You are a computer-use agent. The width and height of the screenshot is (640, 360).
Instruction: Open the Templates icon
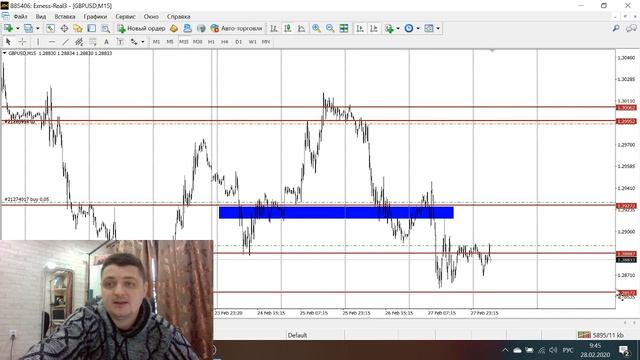pos(429,28)
